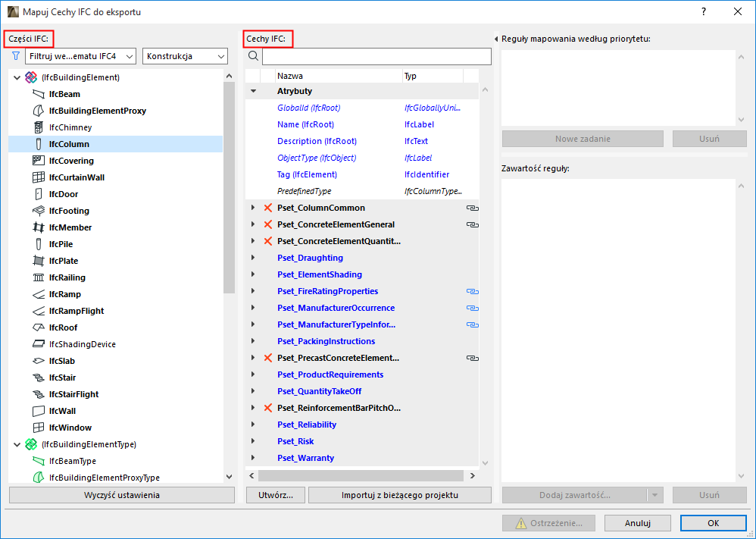Select Description (IfcRoot) attribute row
The height and width of the screenshot is (539, 756).
pos(362,142)
